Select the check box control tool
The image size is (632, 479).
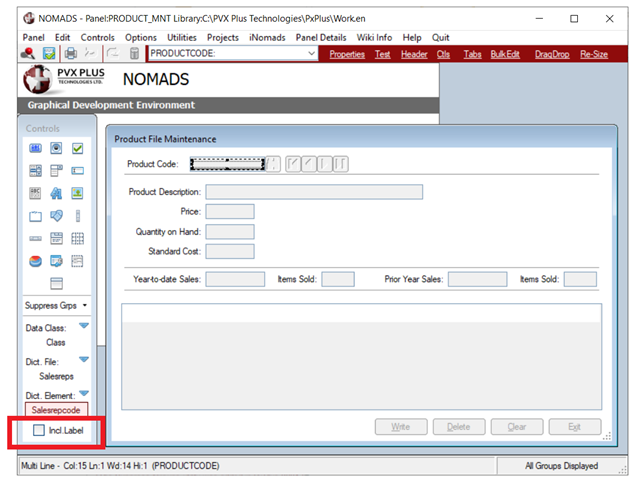[x=77, y=148]
